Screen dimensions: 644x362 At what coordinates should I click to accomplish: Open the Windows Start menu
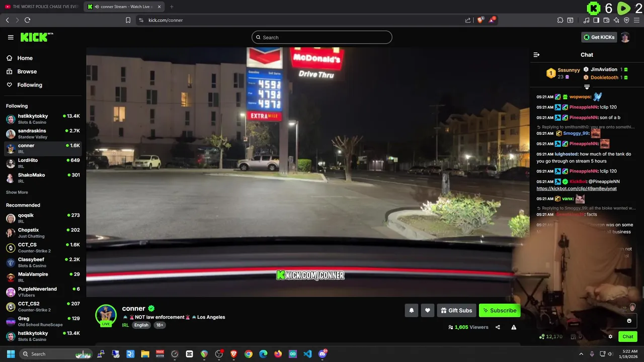[11, 354]
